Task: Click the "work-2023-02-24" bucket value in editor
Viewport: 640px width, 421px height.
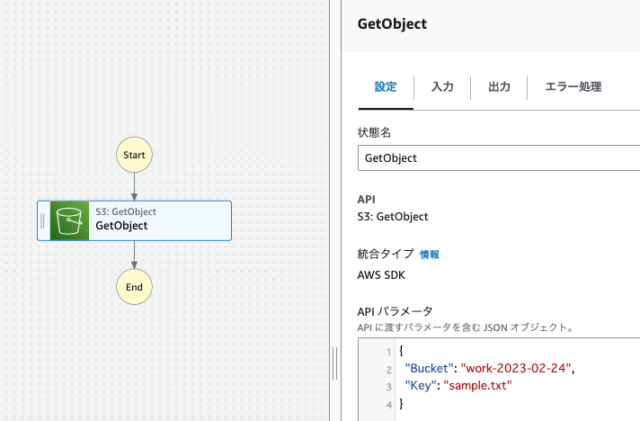Action: tap(516, 369)
